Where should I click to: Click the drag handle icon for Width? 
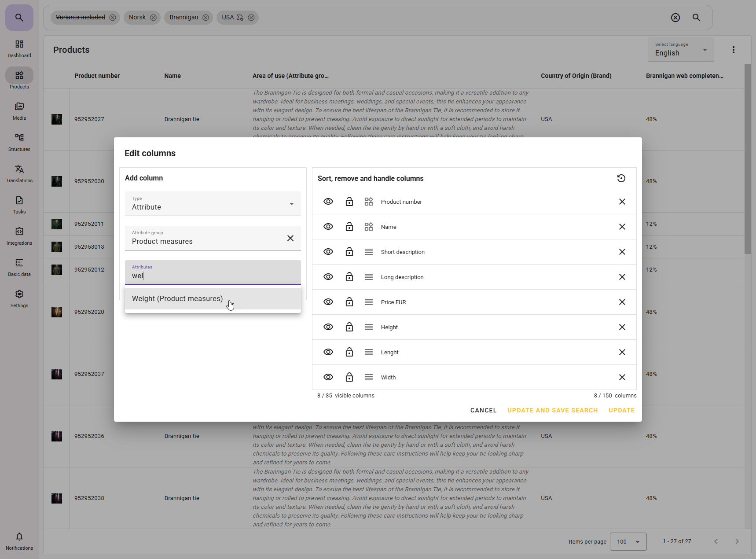(x=368, y=377)
